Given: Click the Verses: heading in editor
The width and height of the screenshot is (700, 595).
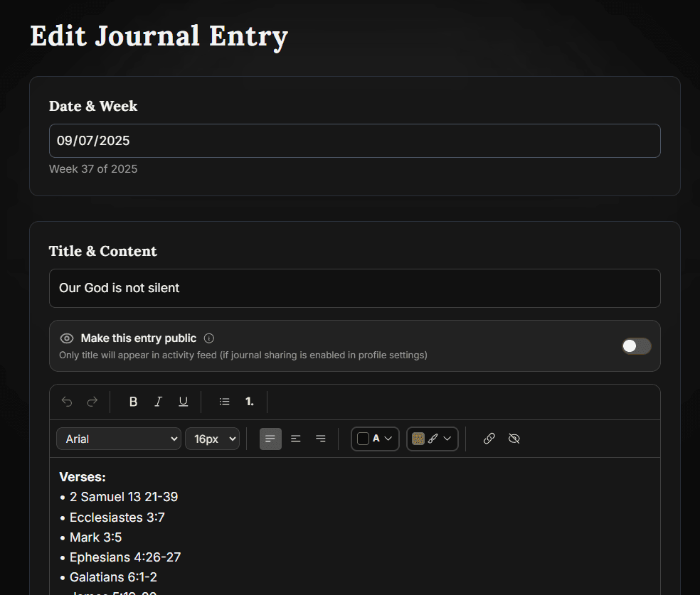Looking at the screenshot, I should click(x=83, y=477).
